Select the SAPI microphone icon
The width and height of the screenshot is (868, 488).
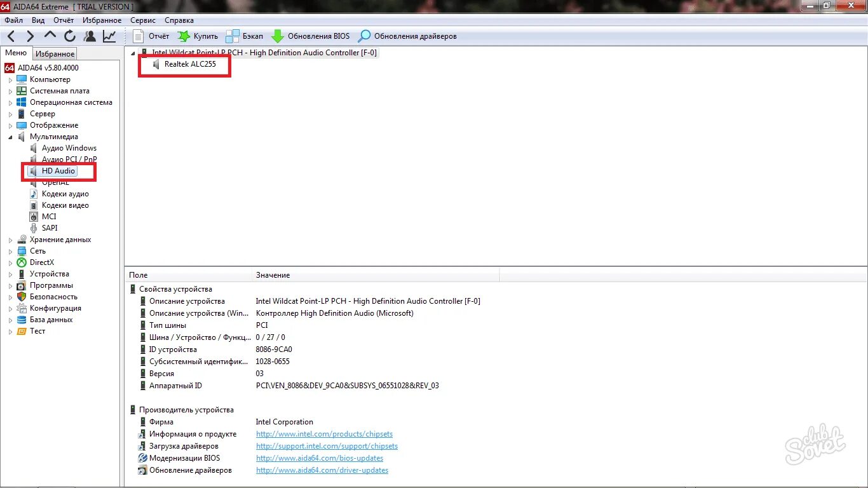34,228
